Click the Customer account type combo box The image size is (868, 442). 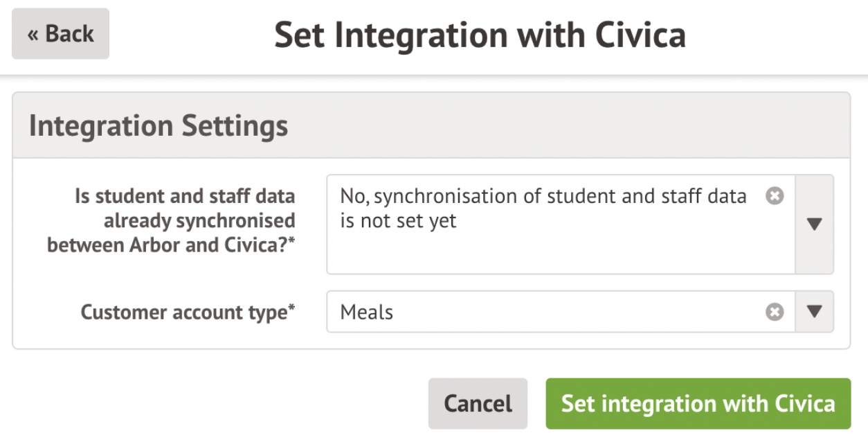coord(547,312)
